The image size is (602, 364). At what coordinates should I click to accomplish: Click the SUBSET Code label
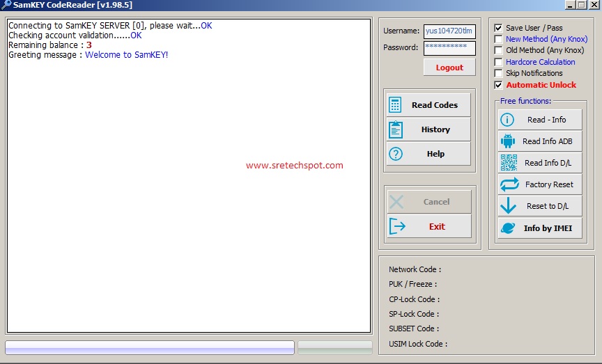414,329
